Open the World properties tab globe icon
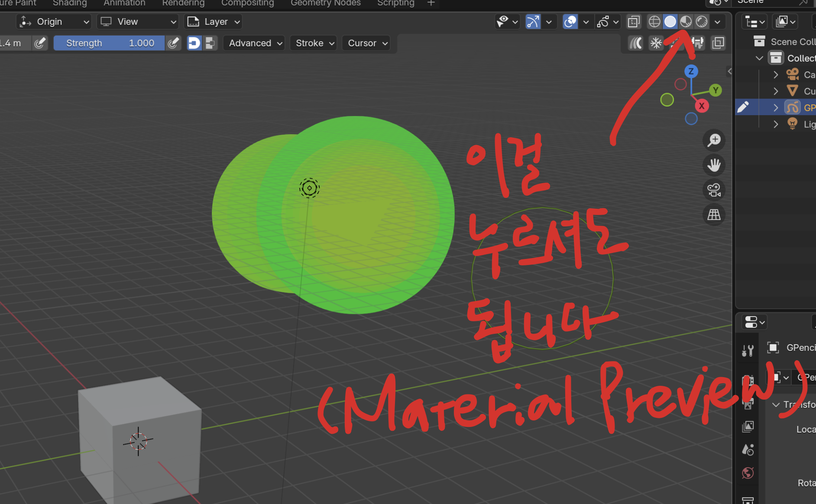The width and height of the screenshot is (816, 504). tap(748, 473)
